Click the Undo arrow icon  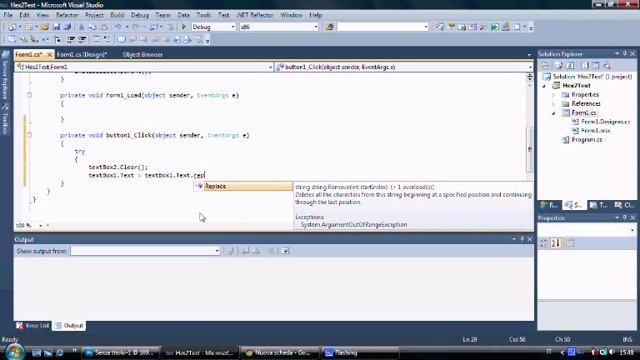click(x=118, y=27)
